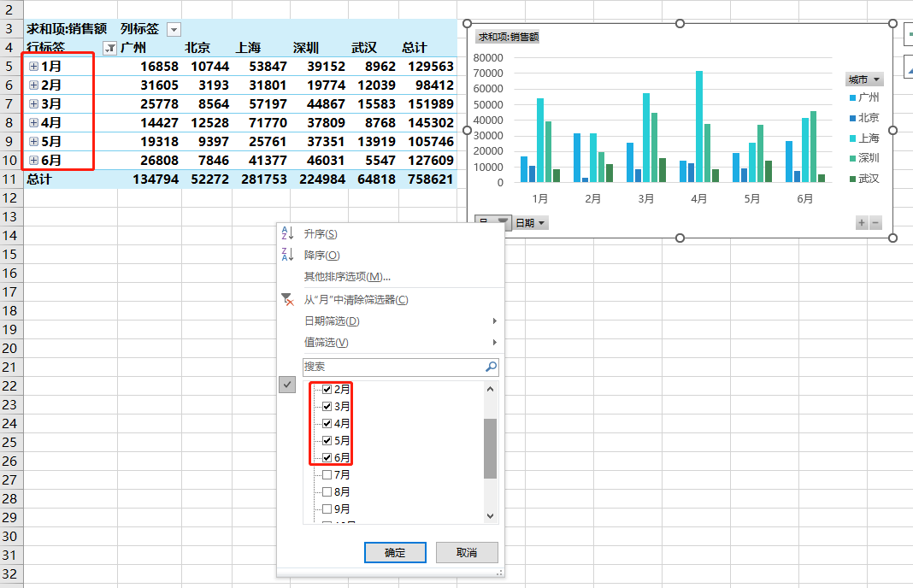Click the 取消 button

tap(467, 552)
